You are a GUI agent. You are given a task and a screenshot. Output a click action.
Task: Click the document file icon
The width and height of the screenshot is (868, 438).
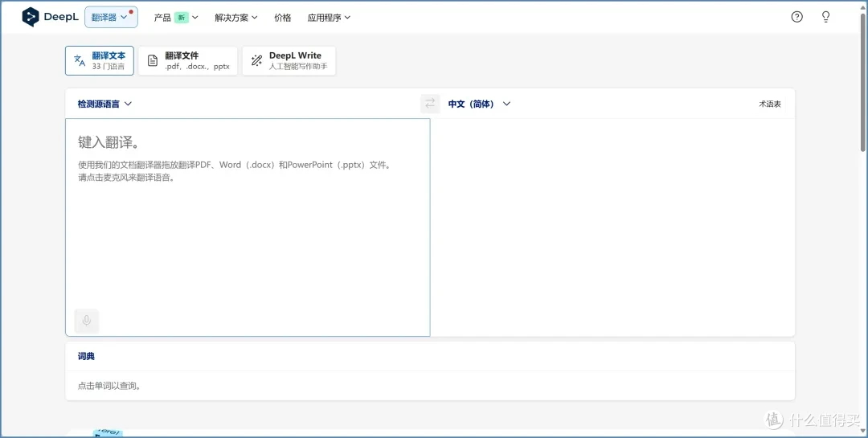click(153, 61)
